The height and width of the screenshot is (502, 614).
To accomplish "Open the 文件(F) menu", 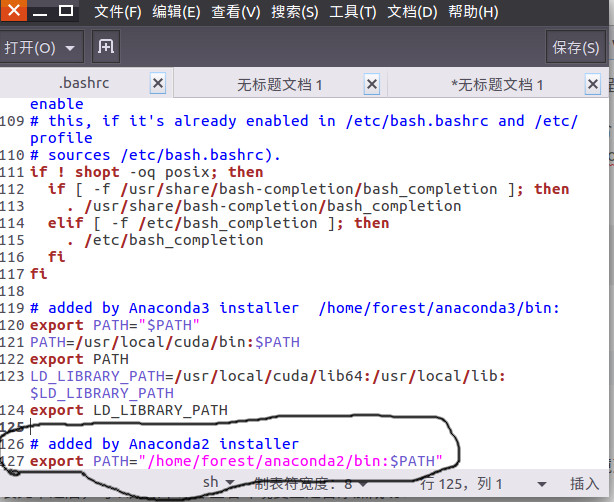I will 117,12.
